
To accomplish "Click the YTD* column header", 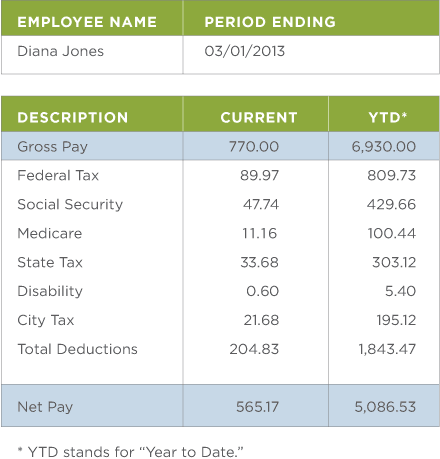I will tap(388, 117).
